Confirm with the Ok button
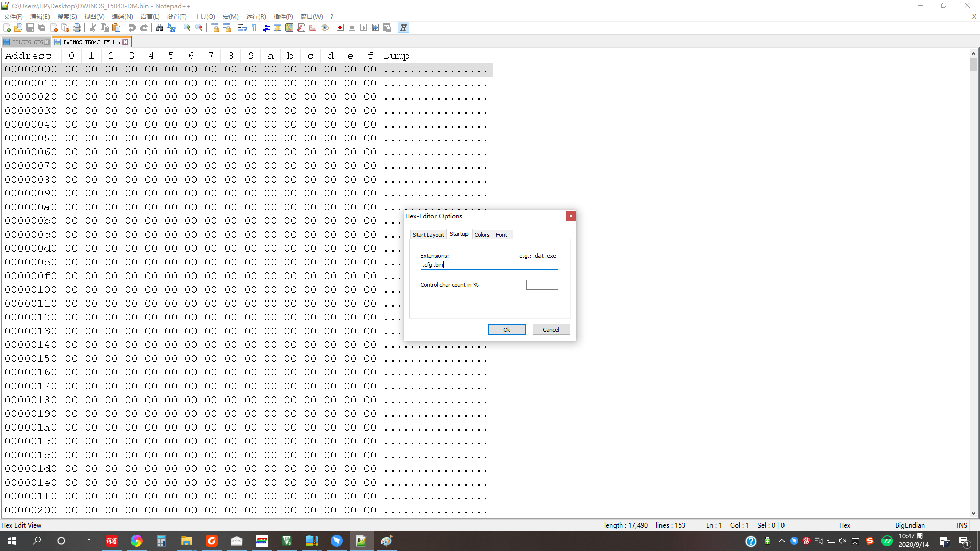 coord(506,329)
